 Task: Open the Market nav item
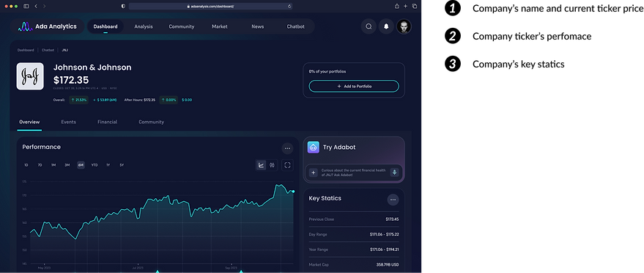pyautogui.click(x=220, y=26)
